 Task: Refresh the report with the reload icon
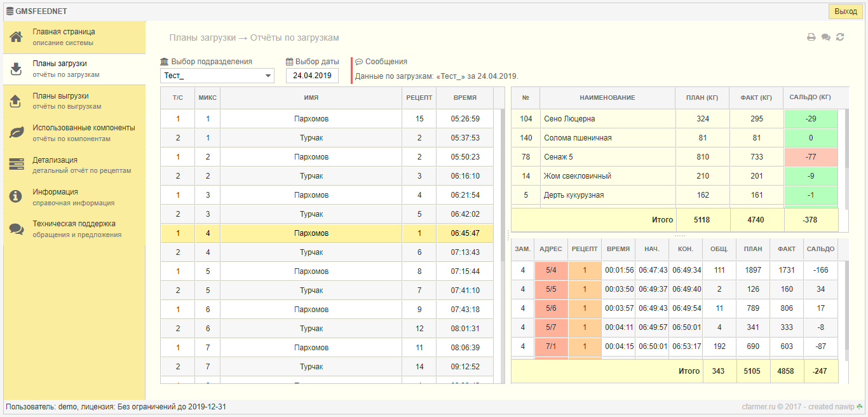[x=840, y=38]
